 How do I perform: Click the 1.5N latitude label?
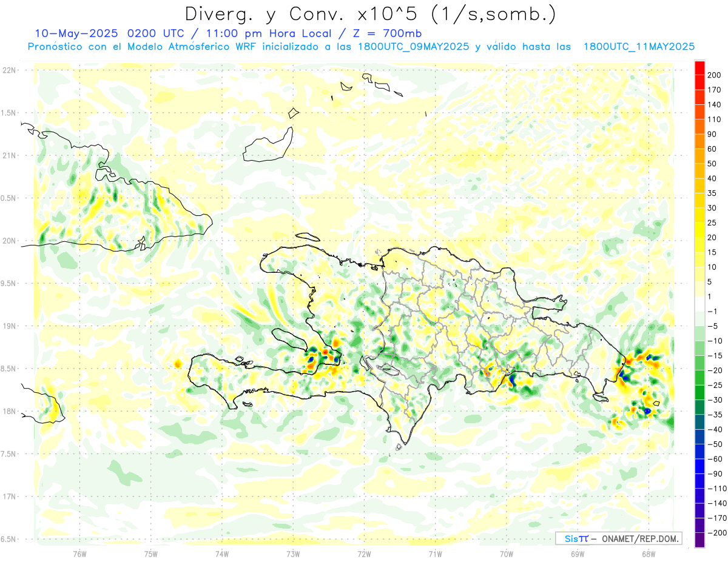tap(9, 113)
